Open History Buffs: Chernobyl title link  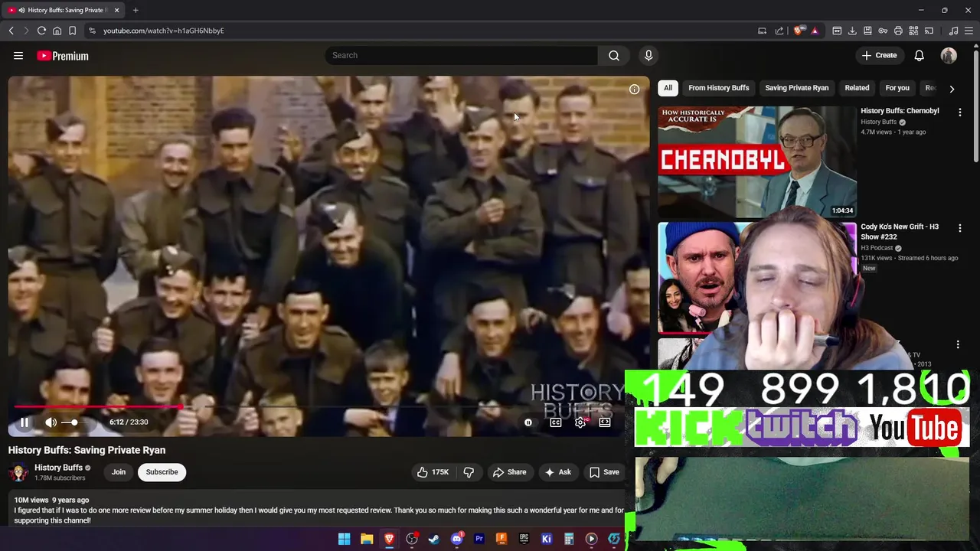(x=900, y=111)
